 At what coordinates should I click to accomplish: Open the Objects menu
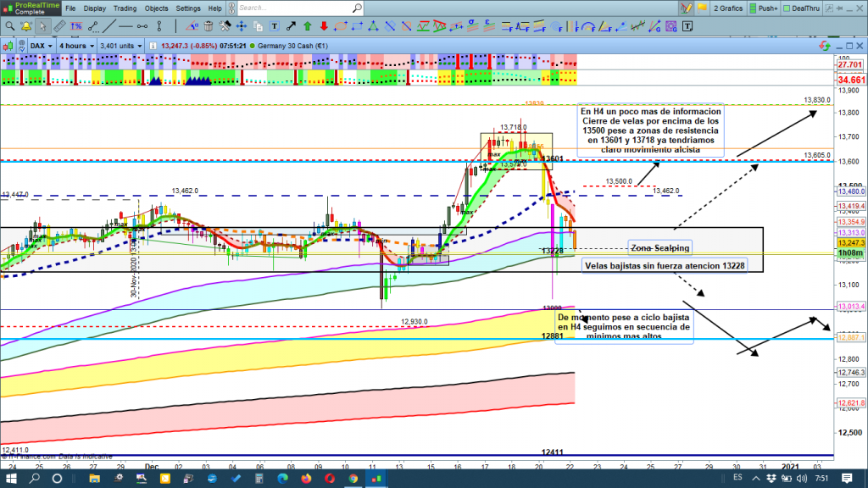click(156, 8)
